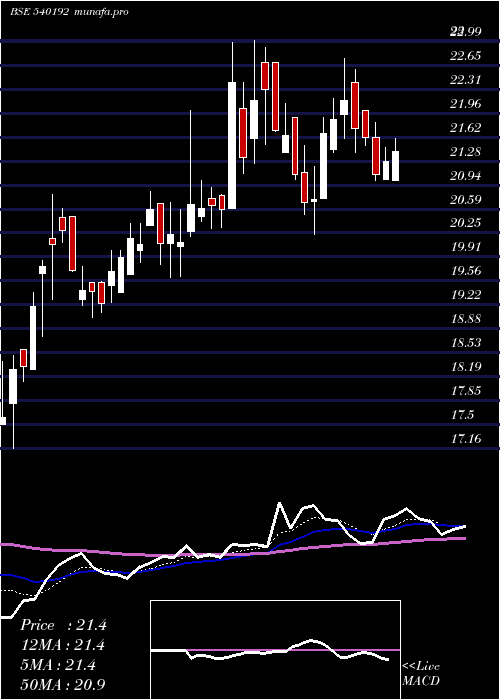Click the 21.62 price axis label
Image resolution: width=500 pixels, height=700 pixels.
click(466, 128)
